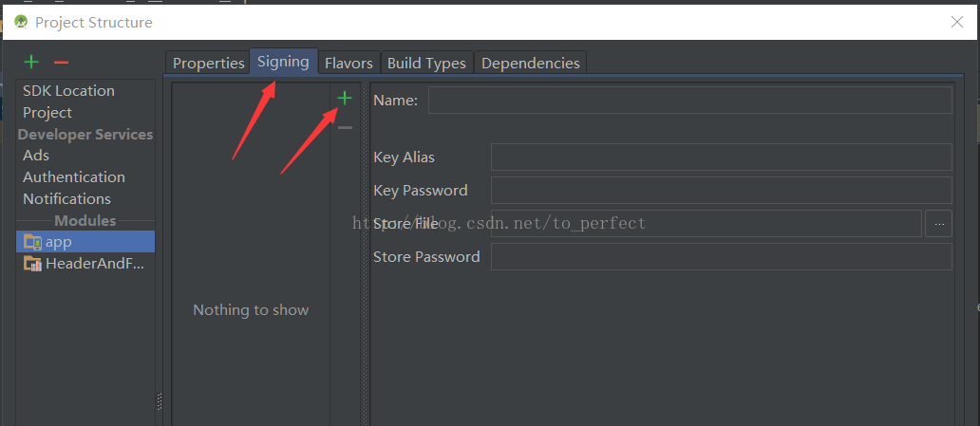Select the app module icon

coord(32,242)
